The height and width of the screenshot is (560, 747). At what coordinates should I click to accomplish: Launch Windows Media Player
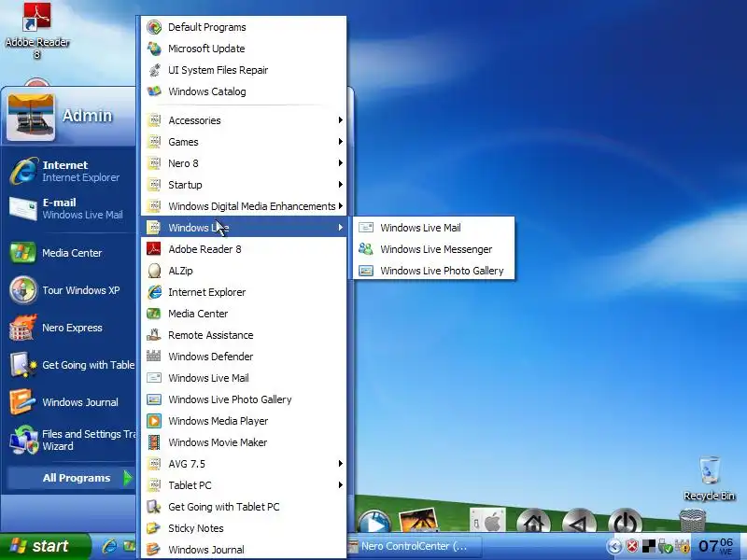point(244,421)
